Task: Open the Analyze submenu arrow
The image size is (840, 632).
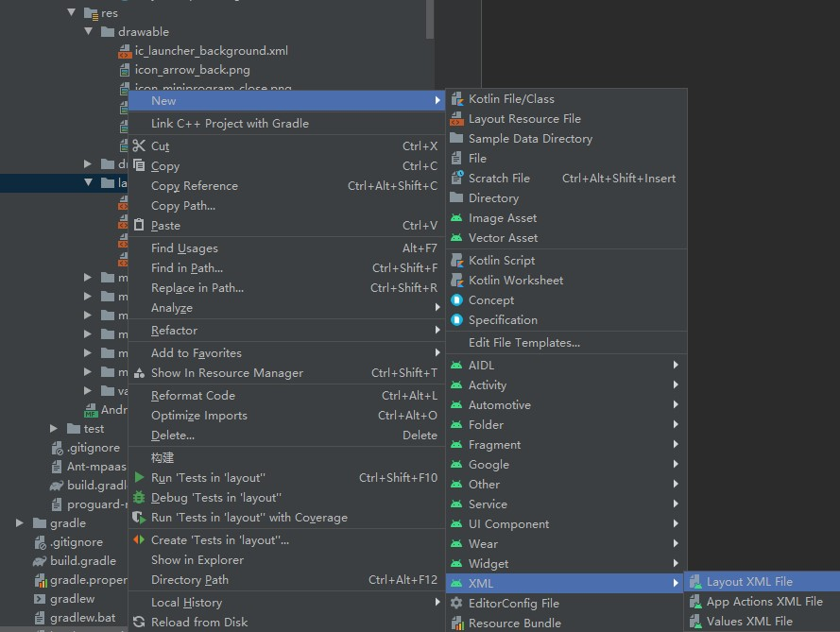Action: (x=437, y=307)
